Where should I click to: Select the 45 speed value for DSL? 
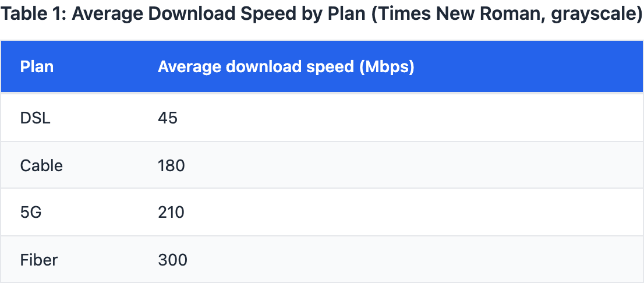167,118
